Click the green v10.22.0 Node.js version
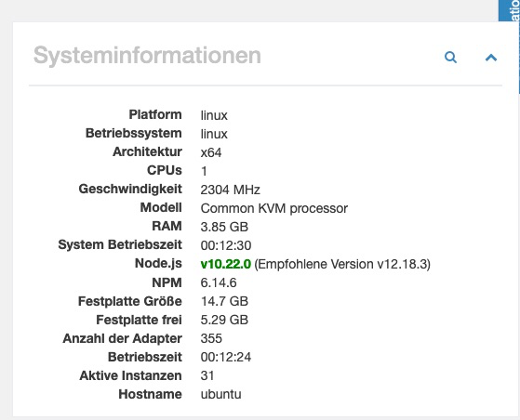This screenshot has height=420, width=520. (225, 264)
